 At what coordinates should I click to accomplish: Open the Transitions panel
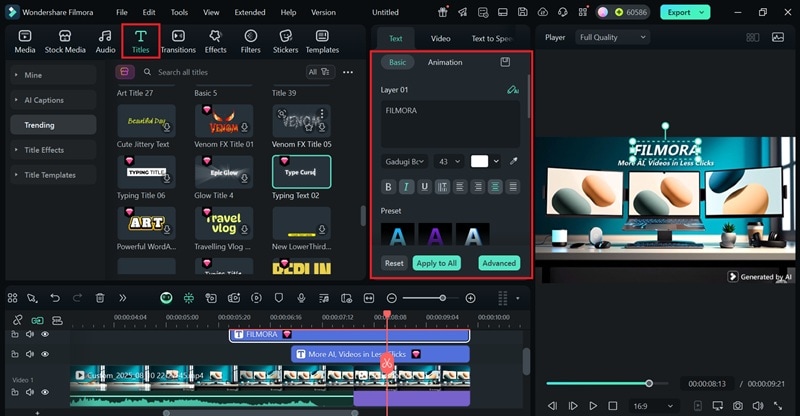pyautogui.click(x=178, y=41)
